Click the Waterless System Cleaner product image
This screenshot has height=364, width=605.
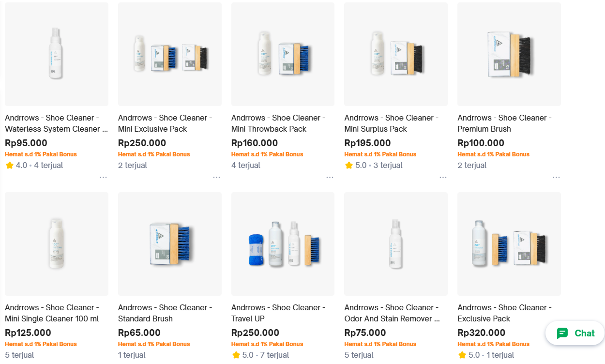[57, 54]
